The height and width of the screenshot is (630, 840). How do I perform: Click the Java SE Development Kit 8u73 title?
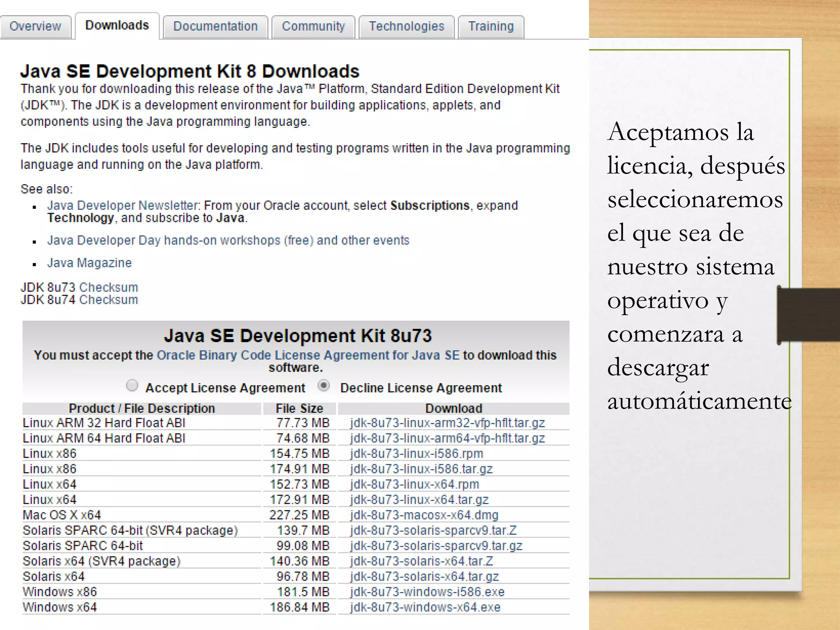(298, 336)
